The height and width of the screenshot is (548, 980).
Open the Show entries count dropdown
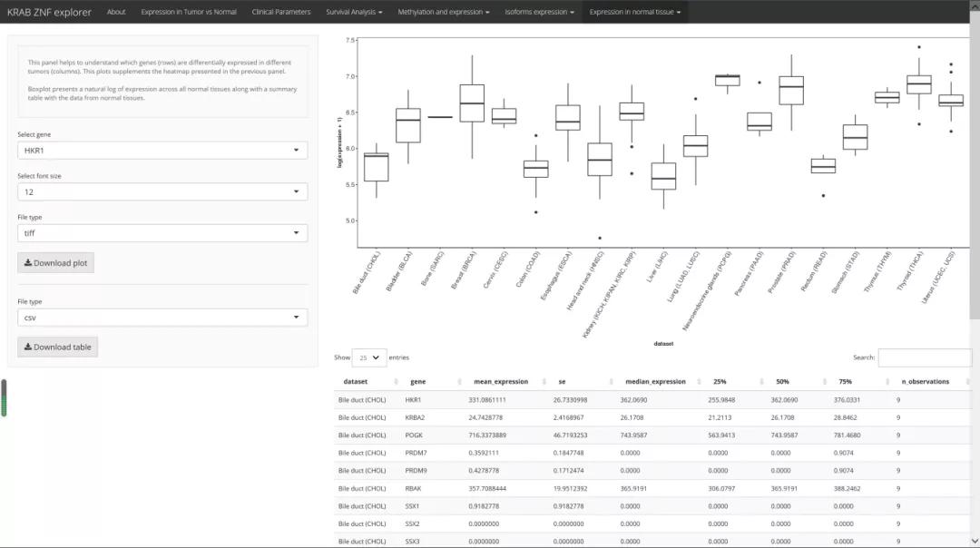point(368,357)
